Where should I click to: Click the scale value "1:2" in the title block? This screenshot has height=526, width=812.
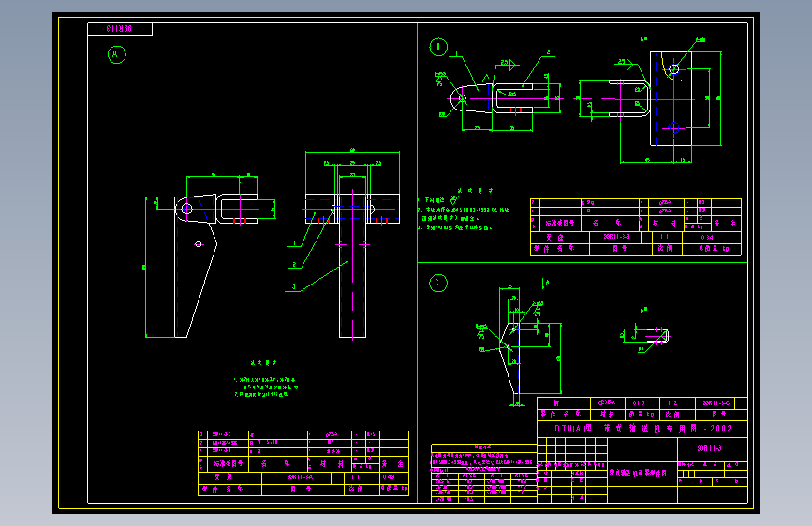click(672, 402)
